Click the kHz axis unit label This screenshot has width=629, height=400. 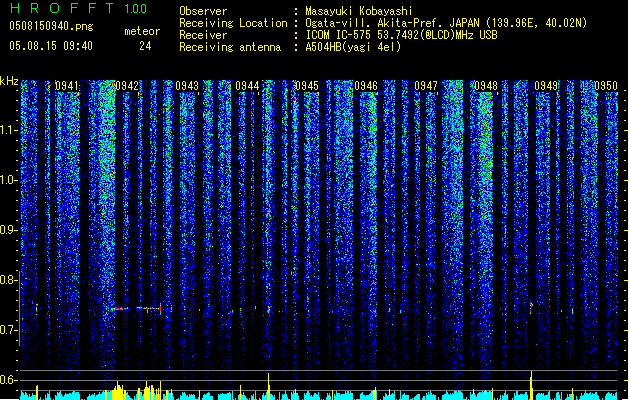(9, 81)
